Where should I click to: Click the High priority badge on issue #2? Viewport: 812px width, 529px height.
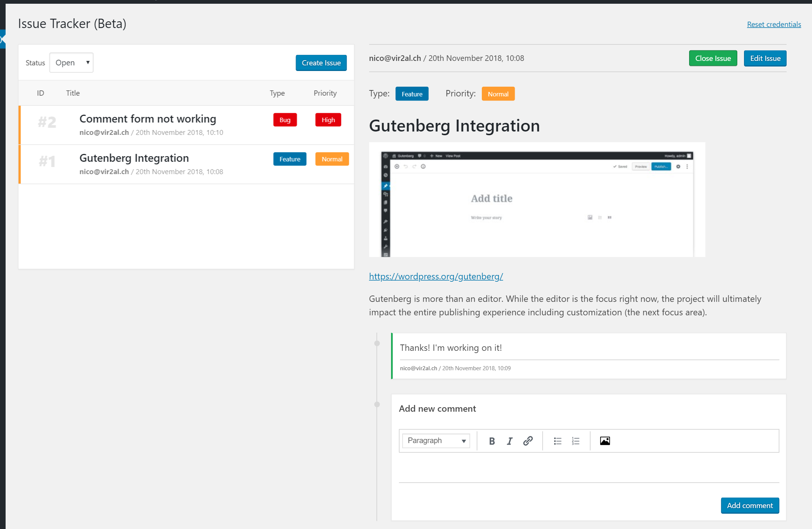tap(328, 120)
